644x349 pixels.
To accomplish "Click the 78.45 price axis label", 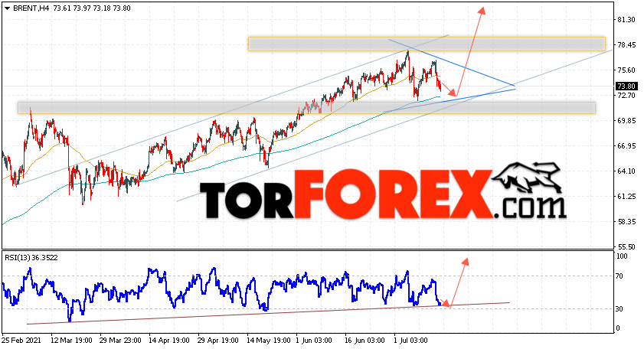I will tap(626, 45).
